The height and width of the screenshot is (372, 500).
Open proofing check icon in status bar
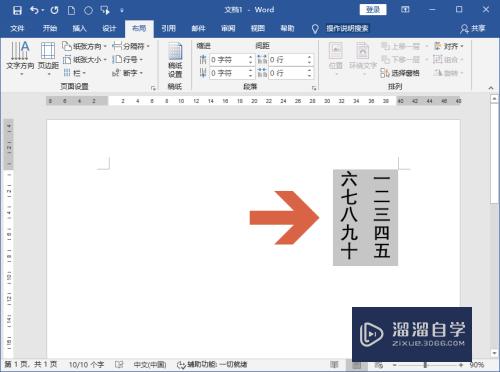[119, 365]
